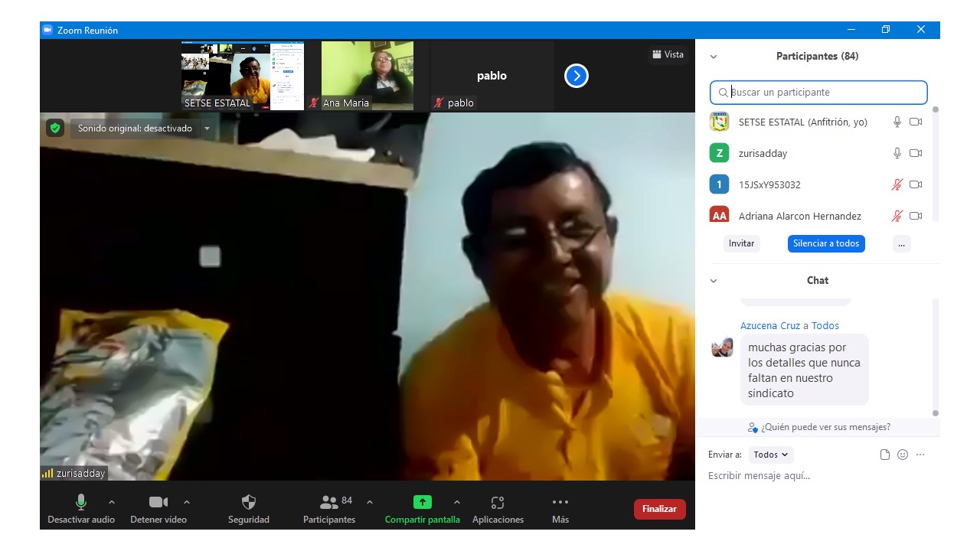Viewport: 980px width, 551px height.
Task: Click the Invitar button
Action: pyautogui.click(x=741, y=243)
